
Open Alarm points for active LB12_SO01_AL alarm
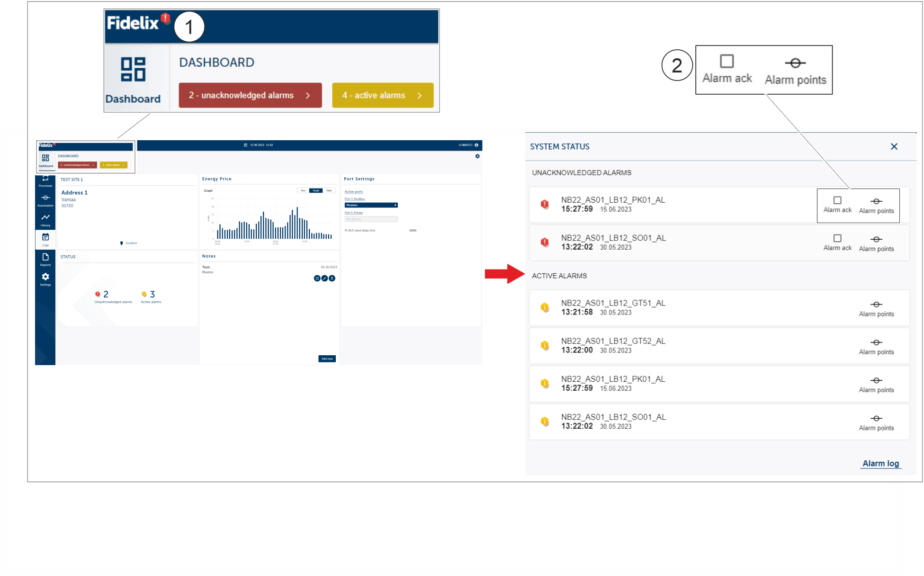pyautogui.click(x=876, y=423)
